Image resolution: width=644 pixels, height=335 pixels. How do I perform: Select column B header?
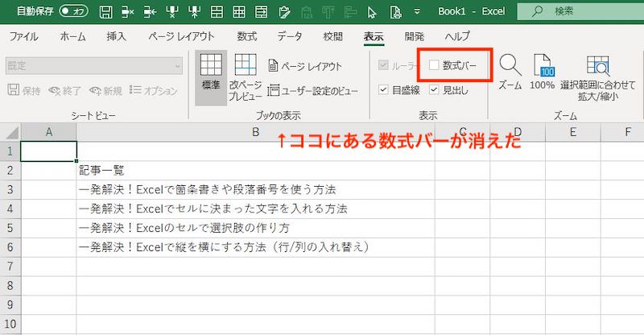[x=255, y=132]
